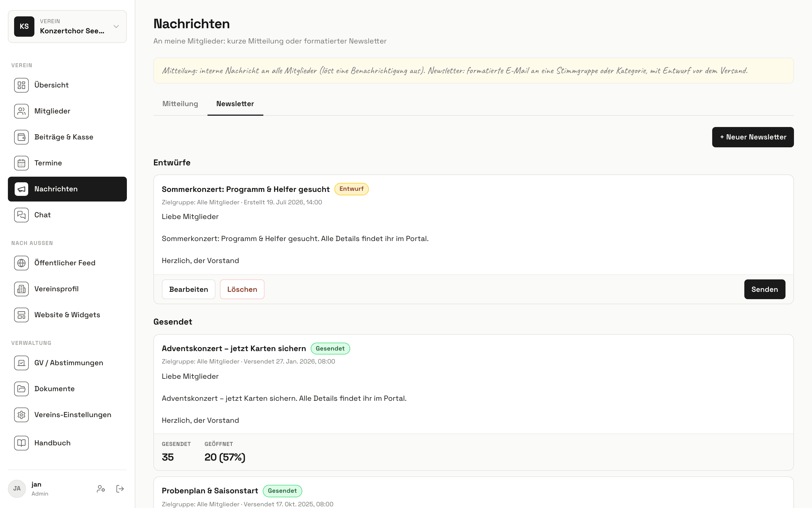Click 'Erstellt 19. Juli 2026, 14:00' metadata

coord(283,202)
